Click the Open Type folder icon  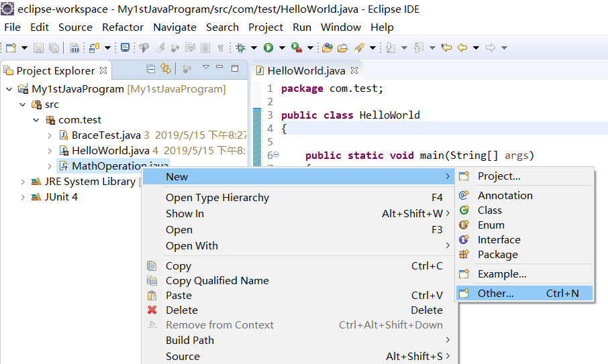coord(327,48)
